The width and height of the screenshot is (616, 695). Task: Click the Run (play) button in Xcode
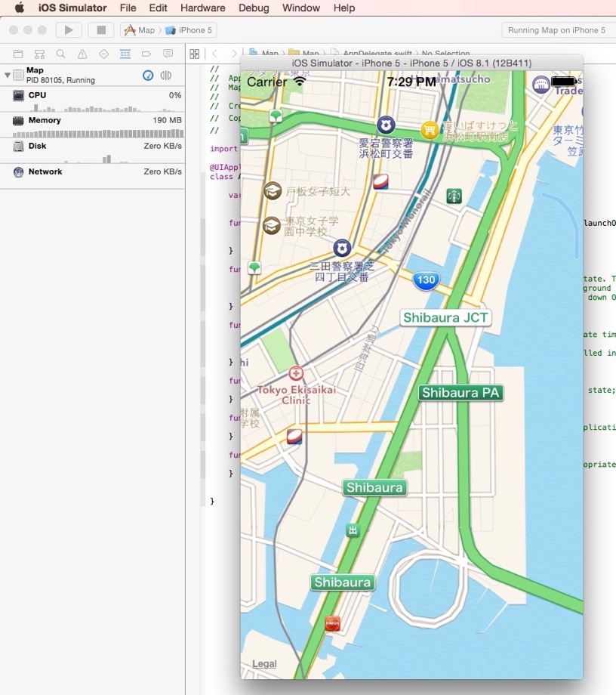[x=69, y=30]
